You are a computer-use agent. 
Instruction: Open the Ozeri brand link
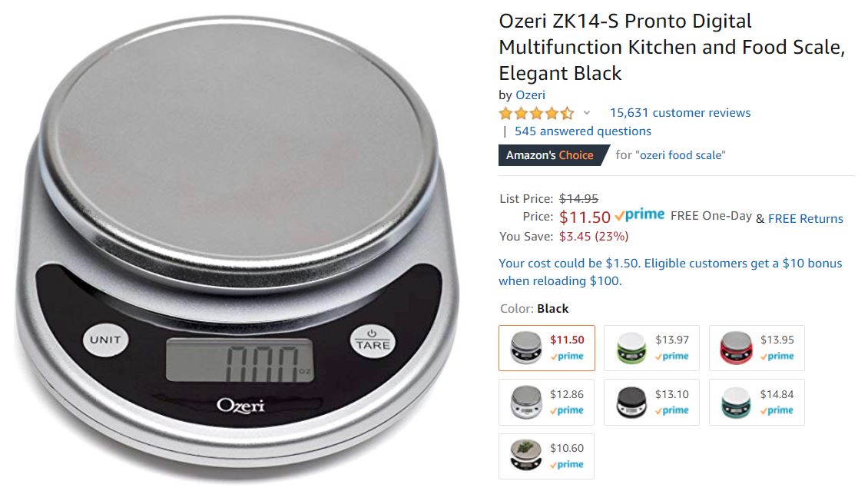pos(530,95)
